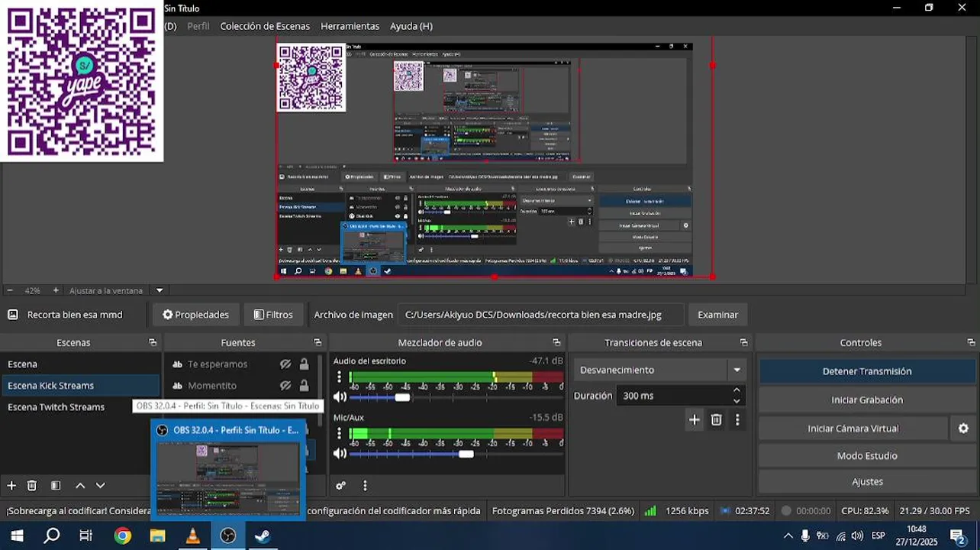
Task: Move scene down with arrow icon
Action: [100, 485]
